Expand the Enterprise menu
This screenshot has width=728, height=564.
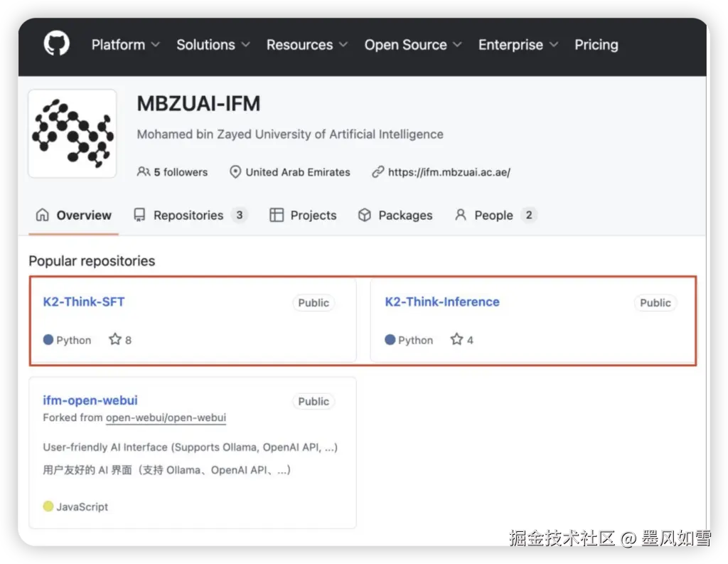518,45
